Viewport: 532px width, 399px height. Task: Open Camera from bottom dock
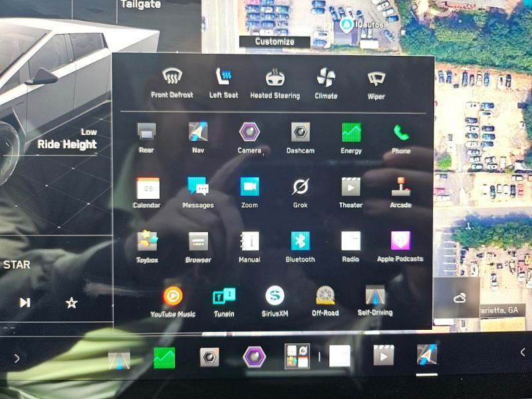pyautogui.click(x=255, y=357)
